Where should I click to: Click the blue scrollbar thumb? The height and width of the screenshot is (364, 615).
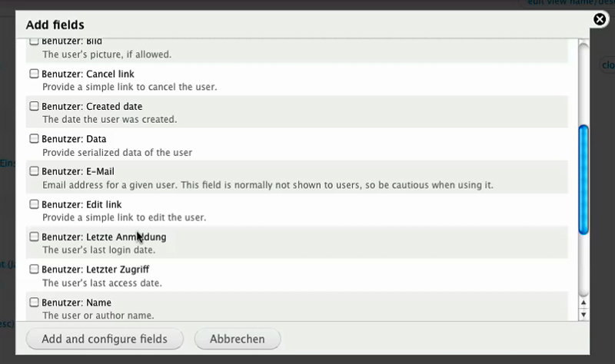click(x=583, y=178)
